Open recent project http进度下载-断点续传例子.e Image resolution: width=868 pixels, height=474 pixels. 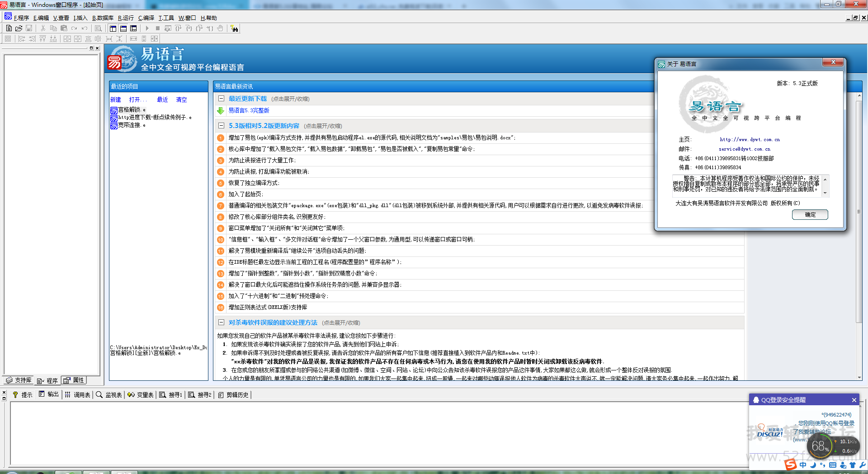click(151, 118)
